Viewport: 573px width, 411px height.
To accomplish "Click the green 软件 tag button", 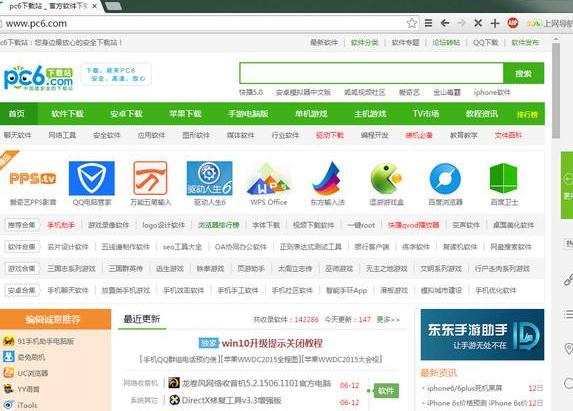I will [x=386, y=391].
